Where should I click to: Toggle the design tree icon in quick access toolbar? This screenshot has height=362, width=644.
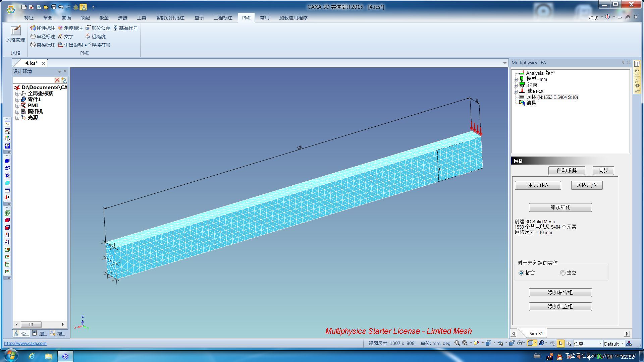coord(83,7)
